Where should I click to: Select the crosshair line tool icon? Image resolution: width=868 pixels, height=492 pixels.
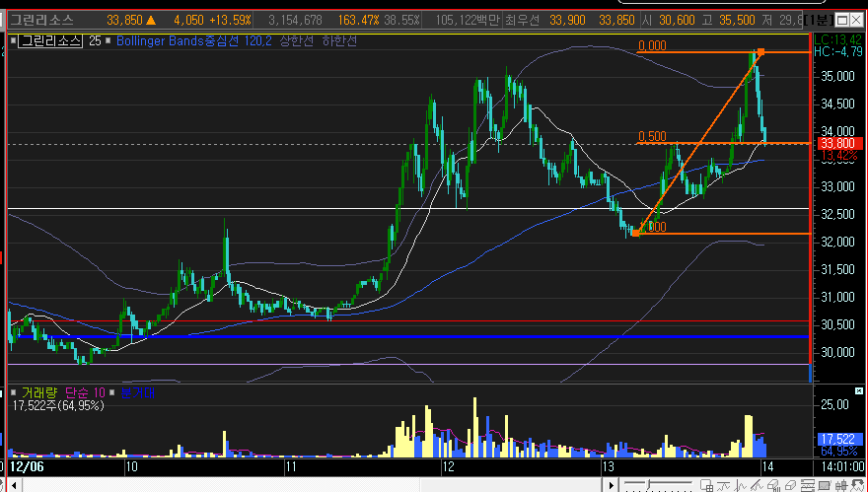coord(740,486)
